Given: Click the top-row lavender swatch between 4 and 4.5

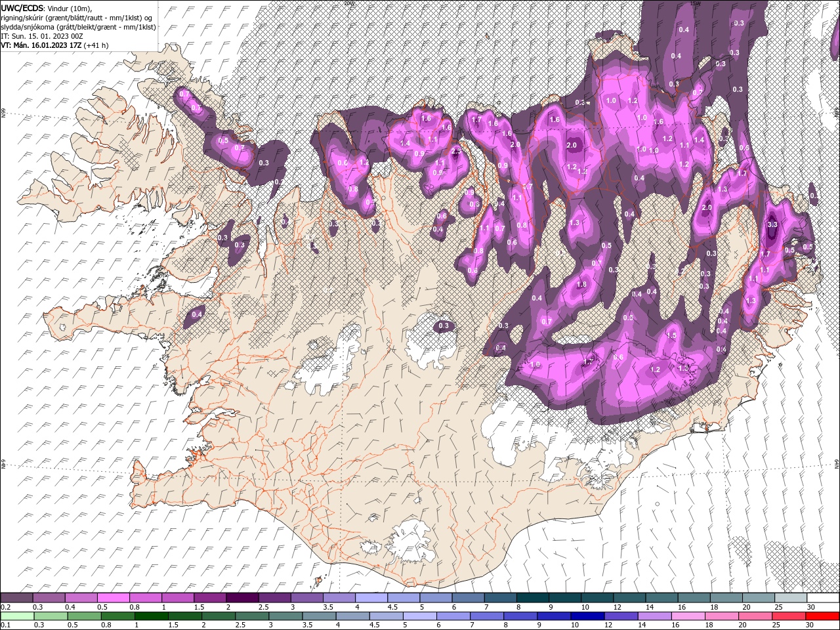Looking at the screenshot, I should pos(371,598).
